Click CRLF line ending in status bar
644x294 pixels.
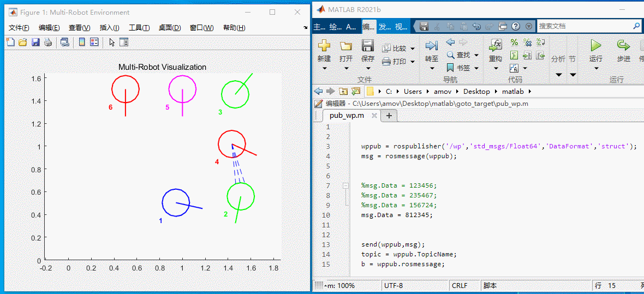pyautogui.click(x=460, y=285)
